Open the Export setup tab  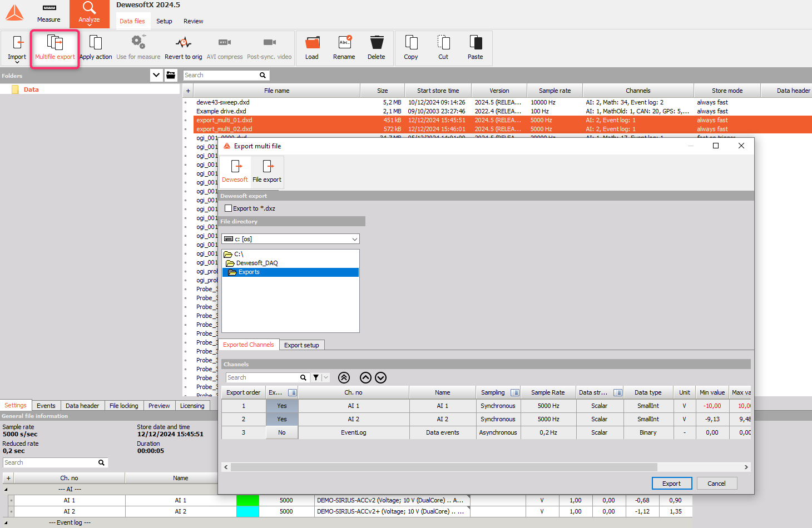pyautogui.click(x=301, y=345)
